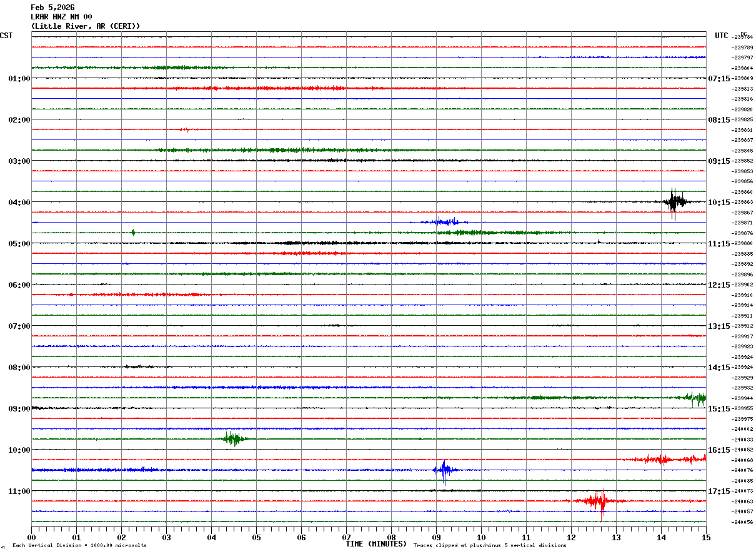Click the 07:15 UTC time label
The image size is (756, 554).
pyautogui.click(x=719, y=78)
